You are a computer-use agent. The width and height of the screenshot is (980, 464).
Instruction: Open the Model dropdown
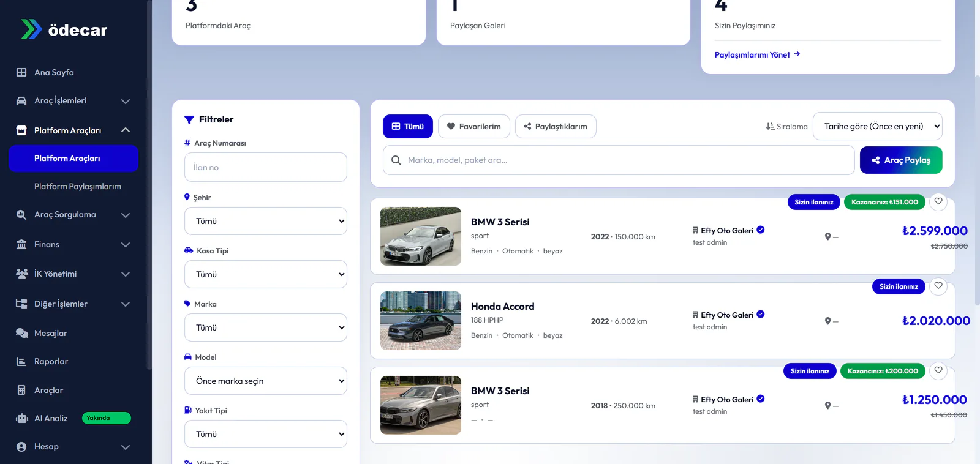266,381
